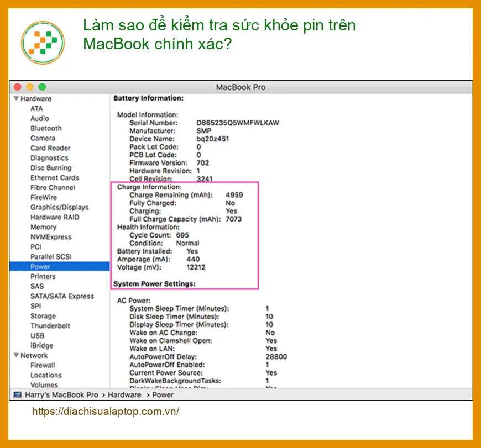Click Amperage value 440
Image resolution: width=481 pixels, height=448 pixels.
(x=193, y=259)
